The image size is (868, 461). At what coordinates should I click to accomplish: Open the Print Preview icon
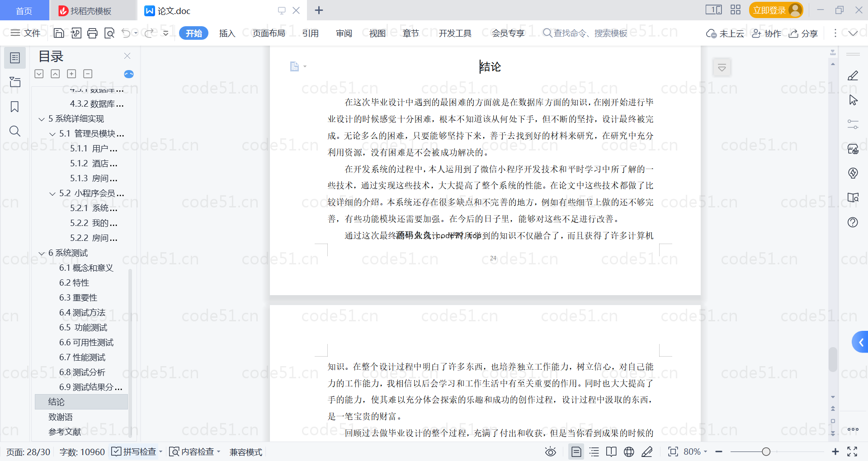click(x=109, y=33)
